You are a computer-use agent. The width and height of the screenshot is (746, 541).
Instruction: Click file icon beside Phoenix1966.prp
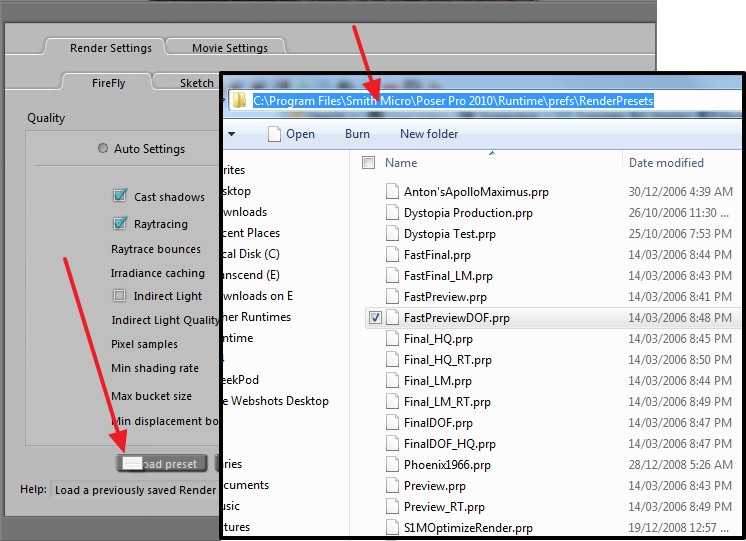coord(392,464)
